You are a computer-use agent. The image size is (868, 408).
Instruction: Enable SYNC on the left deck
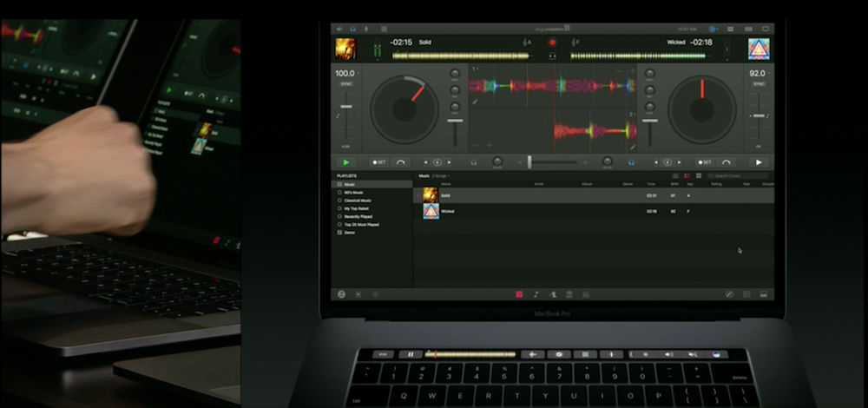[x=345, y=84]
